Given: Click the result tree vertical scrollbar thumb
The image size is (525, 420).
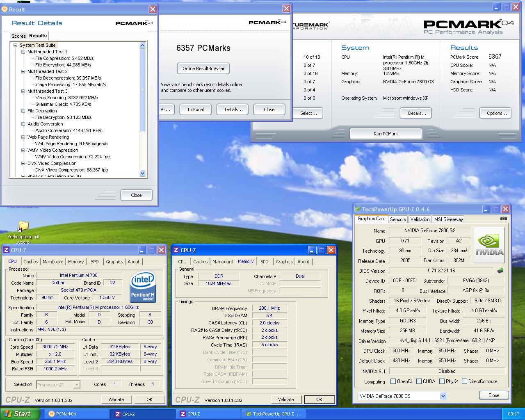Looking at the screenshot, I should pos(143,91).
